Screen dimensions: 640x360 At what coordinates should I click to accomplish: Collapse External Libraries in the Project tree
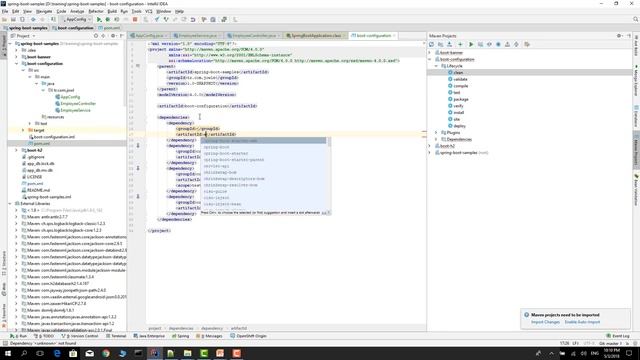pyautogui.click(x=10, y=203)
